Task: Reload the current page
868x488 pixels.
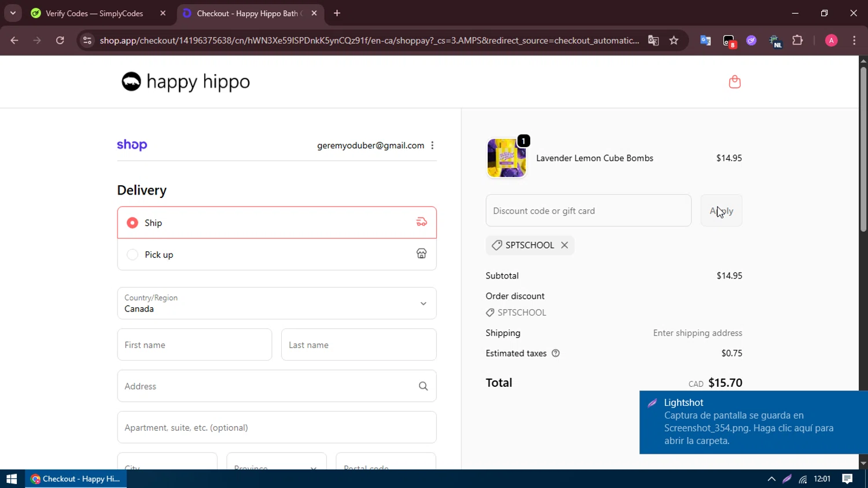Action: [60, 41]
